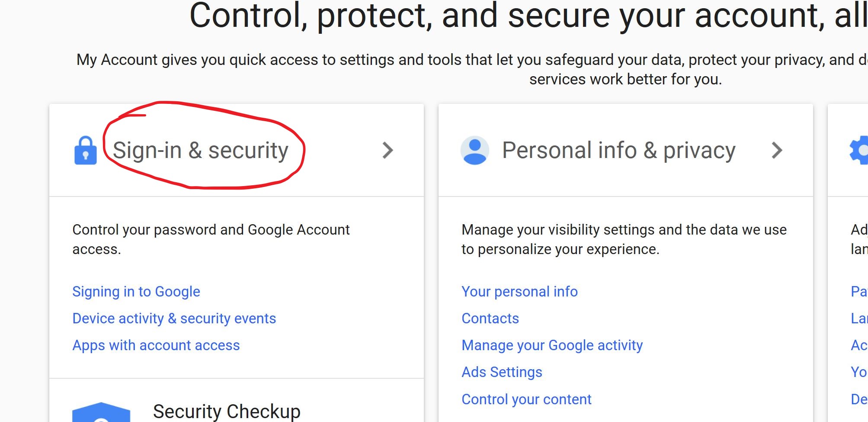Click the blue person avatar icon

475,150
